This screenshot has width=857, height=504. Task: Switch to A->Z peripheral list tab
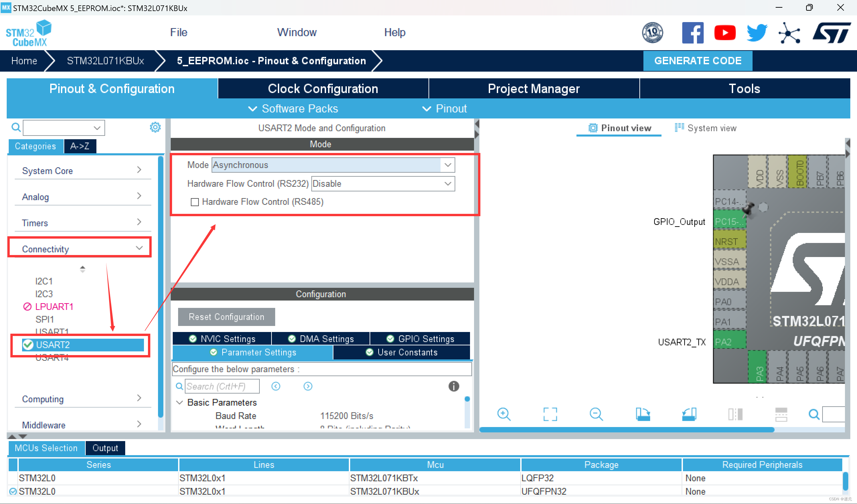point(80,146)
